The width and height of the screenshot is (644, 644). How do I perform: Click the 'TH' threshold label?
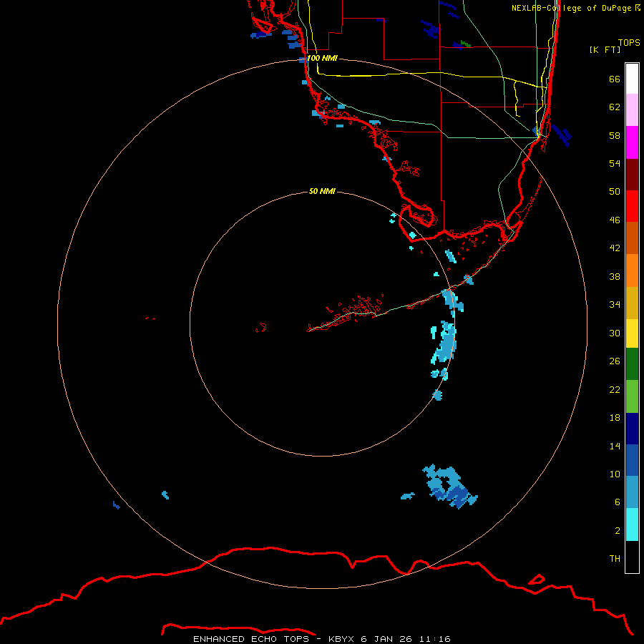[x=615, y=559]
